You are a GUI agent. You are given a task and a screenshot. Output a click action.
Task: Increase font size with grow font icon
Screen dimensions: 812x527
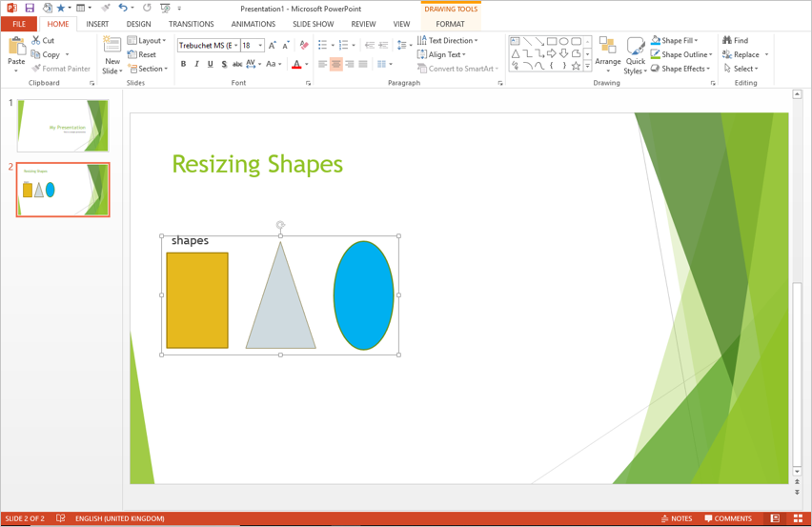(273, 45)
